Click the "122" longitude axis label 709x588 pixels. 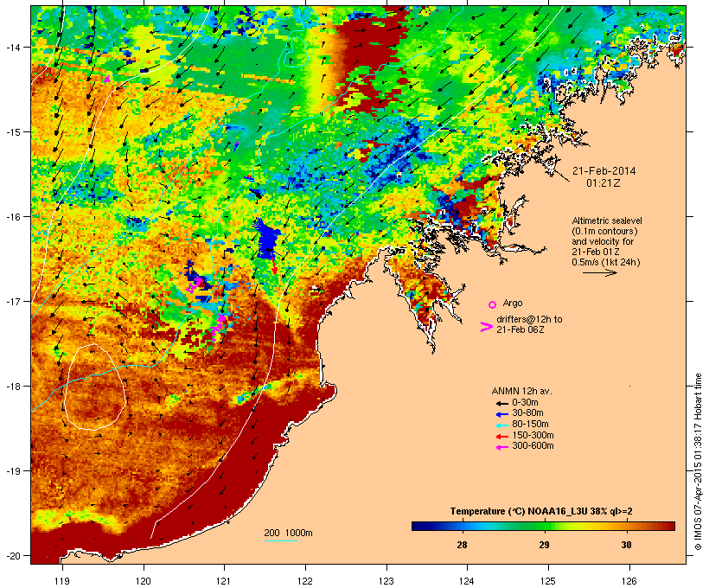tap(305, 581)
